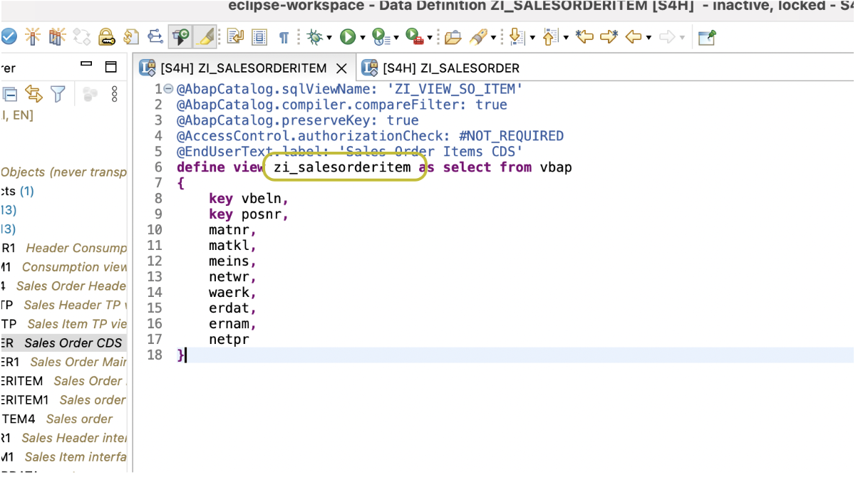Click the green Run play icon

pyautogui.click(x=348, y=36)
